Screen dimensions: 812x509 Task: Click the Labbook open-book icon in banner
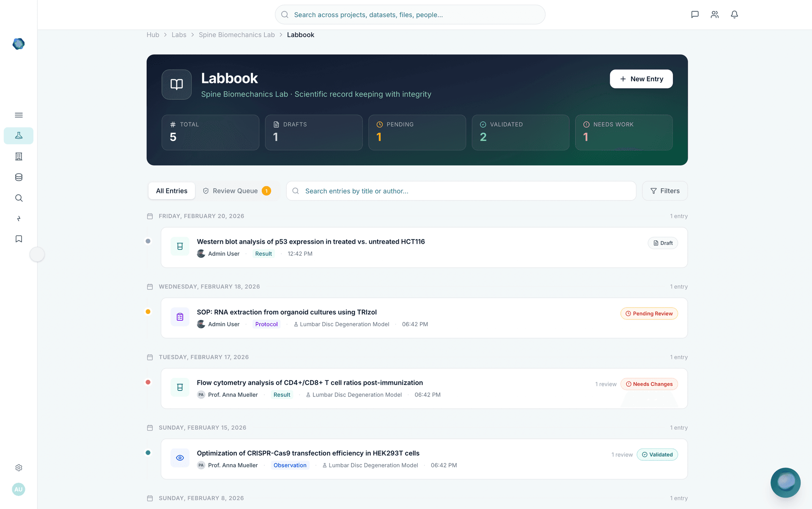click(x=177, y=84)
